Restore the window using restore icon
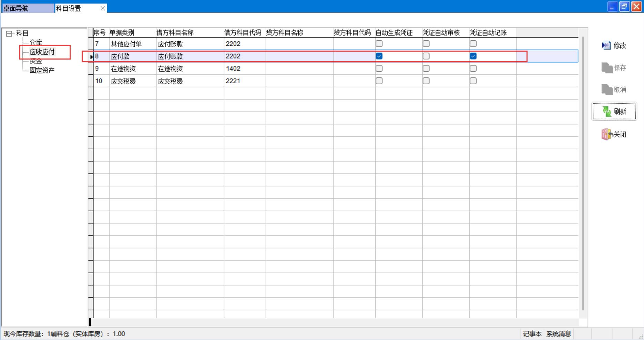The image size is (644, 340). coord(624,7)
